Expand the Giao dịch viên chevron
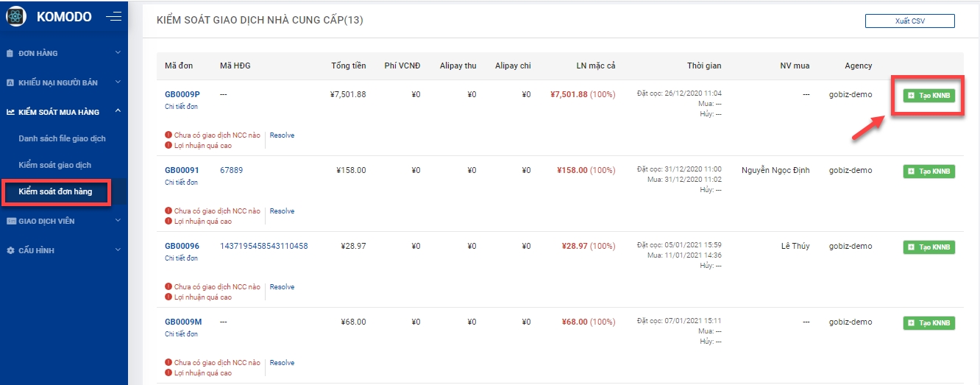This screenshot has height=385, width=980. 118,221
